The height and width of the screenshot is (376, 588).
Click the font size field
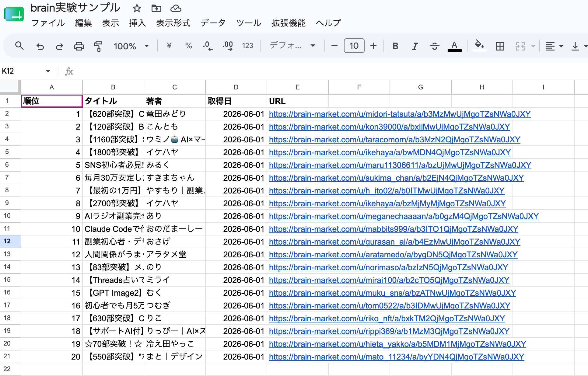point(354,46)
